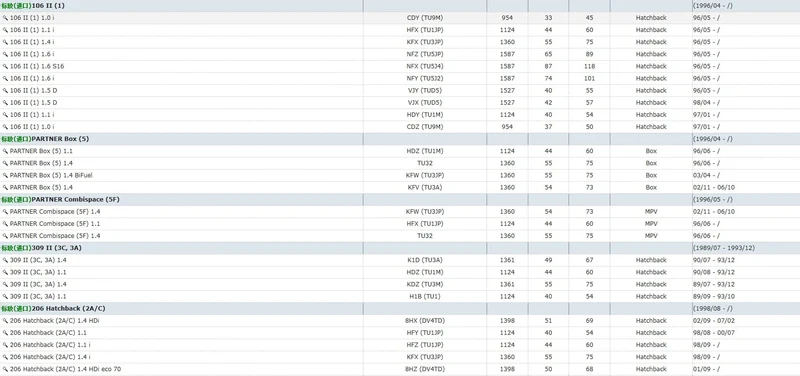Click the engine code NFX (TU5J4)
The image size is (800, 376).
point(424,66)
